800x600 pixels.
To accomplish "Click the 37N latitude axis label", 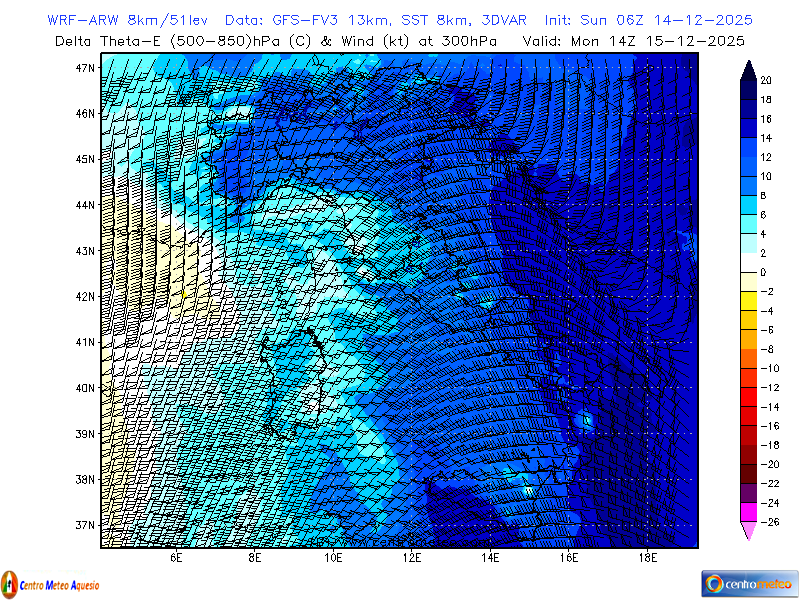I will pyautogui.click(x=85, y=525).
